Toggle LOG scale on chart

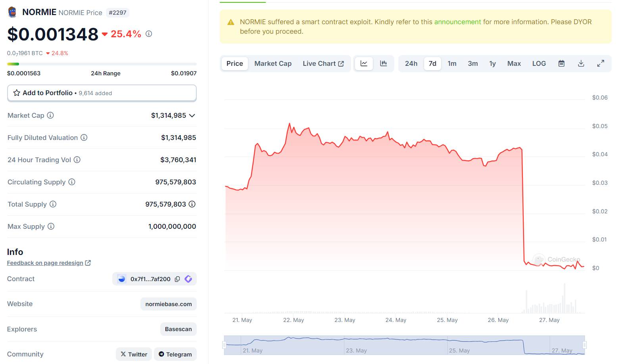point(539,63)
